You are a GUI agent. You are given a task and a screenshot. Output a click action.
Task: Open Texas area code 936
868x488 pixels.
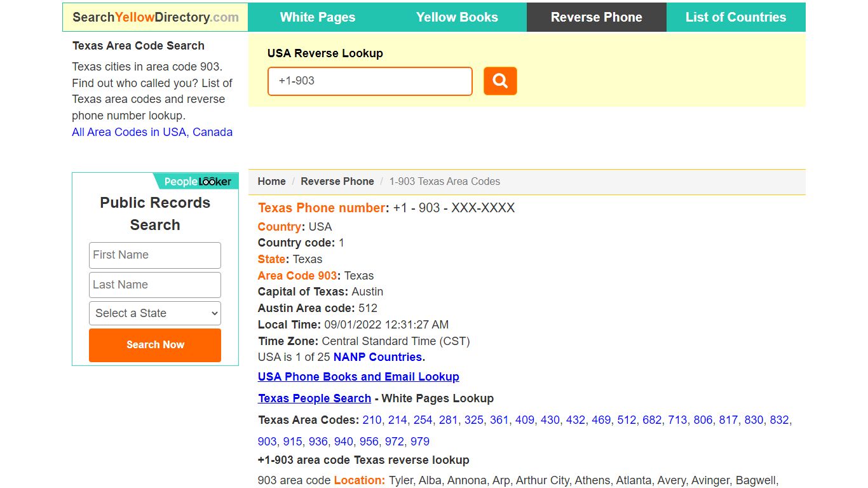coord(318,442)
